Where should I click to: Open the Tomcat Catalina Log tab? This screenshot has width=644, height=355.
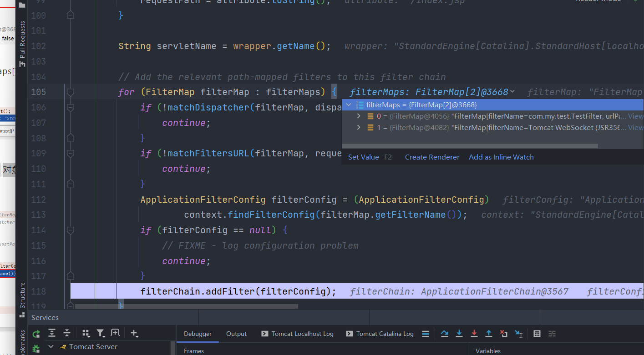point(380,334)
